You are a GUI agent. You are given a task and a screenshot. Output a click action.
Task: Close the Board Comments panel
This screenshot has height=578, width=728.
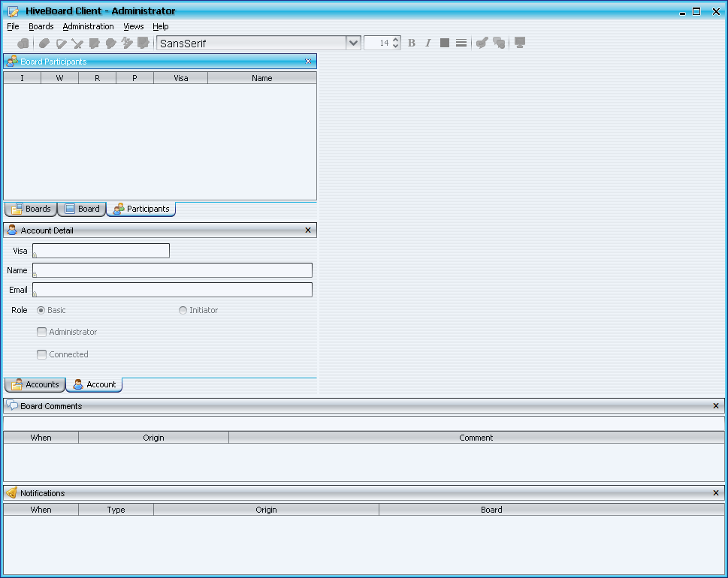(715, 406)
